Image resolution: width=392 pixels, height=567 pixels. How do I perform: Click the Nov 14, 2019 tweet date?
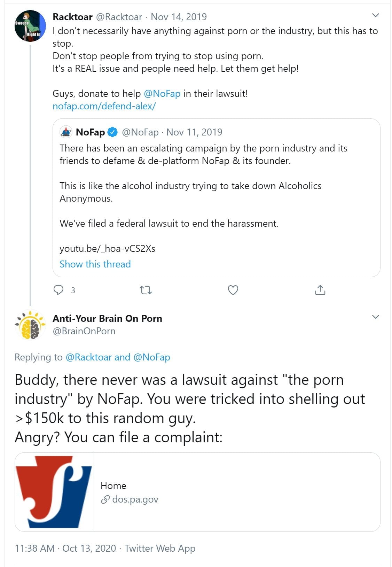179,17
